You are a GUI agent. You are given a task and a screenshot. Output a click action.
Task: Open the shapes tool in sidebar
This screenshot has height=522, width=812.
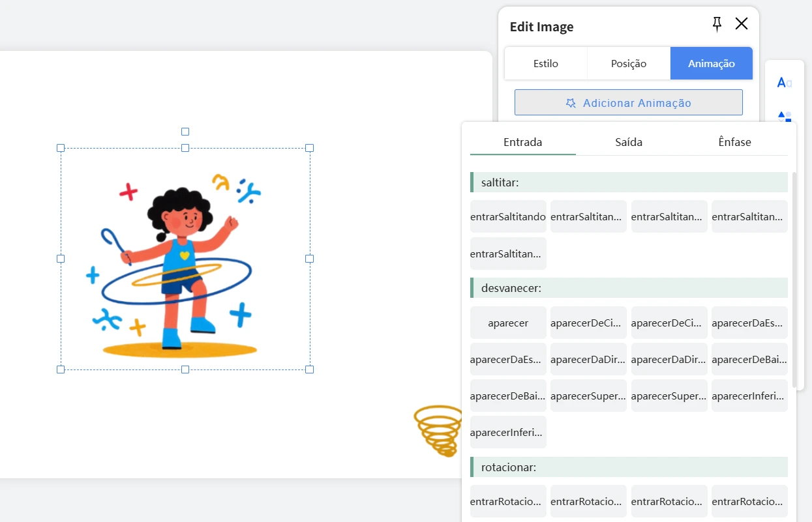(784, 117)
